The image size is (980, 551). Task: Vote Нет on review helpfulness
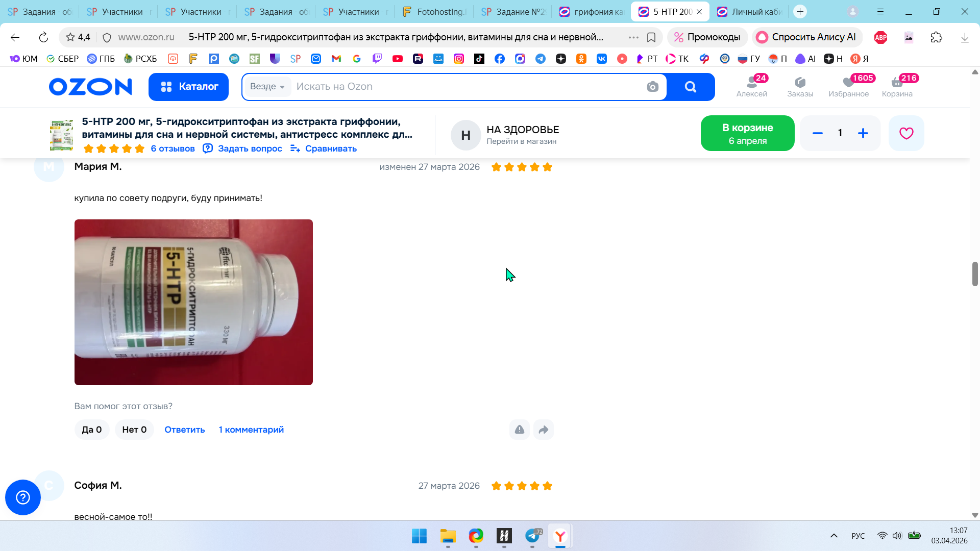coord(134,430)
